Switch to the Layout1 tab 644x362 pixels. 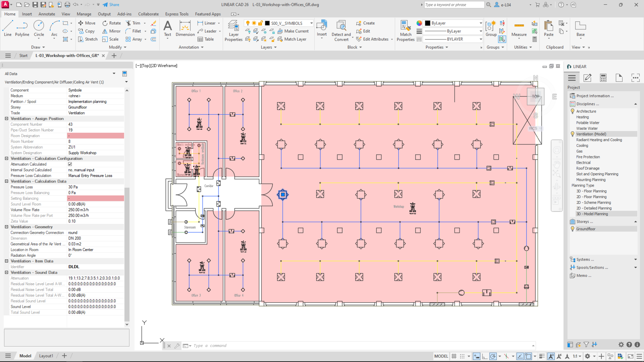coord(46,356)
